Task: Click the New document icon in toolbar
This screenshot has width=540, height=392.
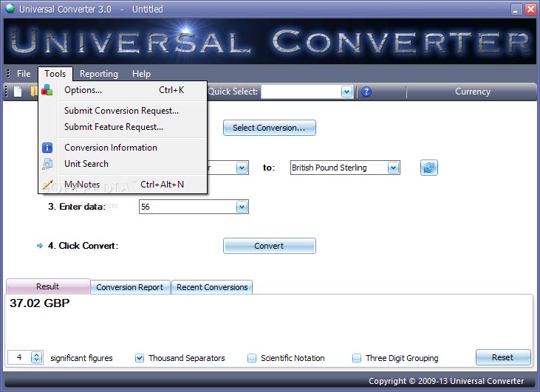Action: (x=18, y=92)
